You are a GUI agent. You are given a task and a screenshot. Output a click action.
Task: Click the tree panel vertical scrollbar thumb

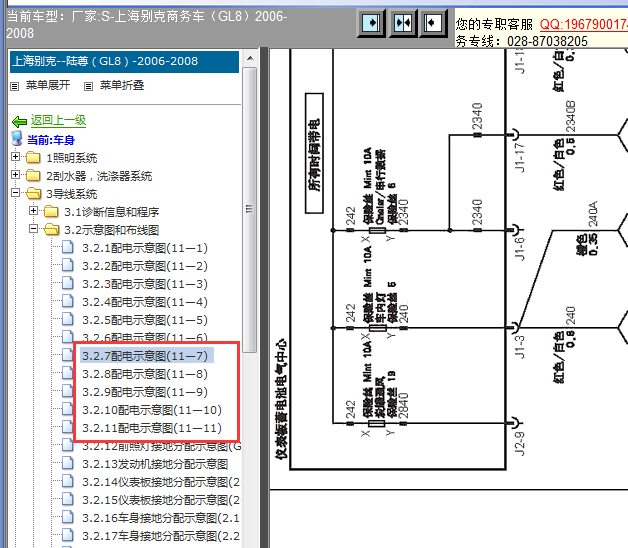coord(250,210)
